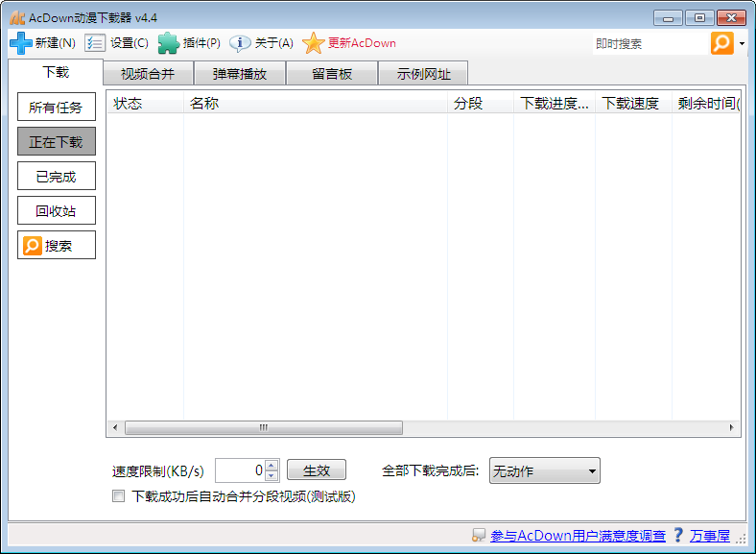The width and height of the screenshot is (756, 554).
Task: Click the 新建(N) toolbar label
Action: click(x=56, y=43)
